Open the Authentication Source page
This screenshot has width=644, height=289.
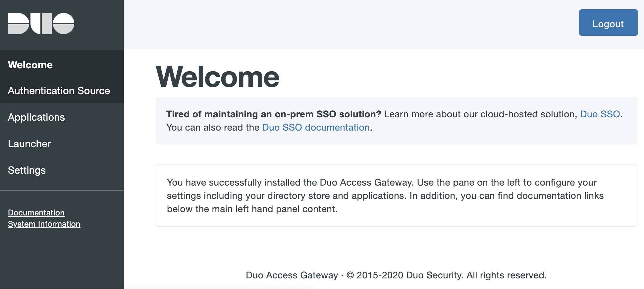(x=59, y=90)
